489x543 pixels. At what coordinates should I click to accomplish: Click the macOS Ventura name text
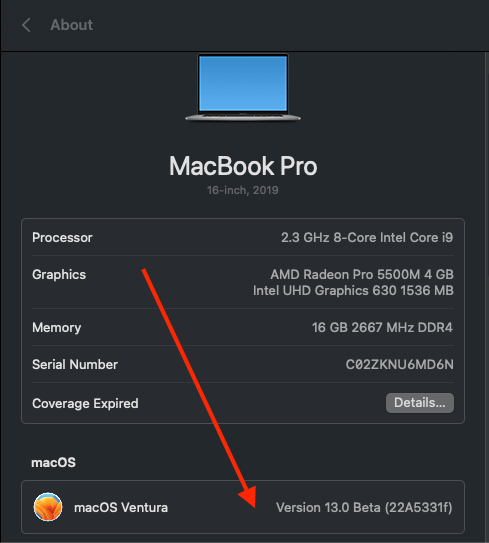[x=121, y=508]
